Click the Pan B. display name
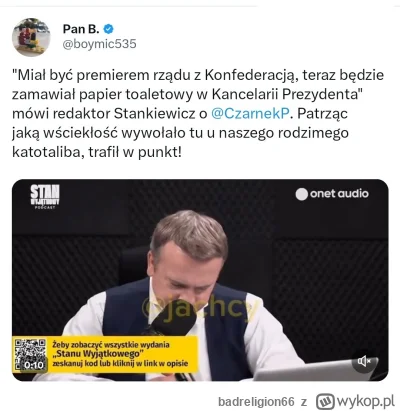This screenshot has height=411, width=400. pyautogui.click(x=81, y=29)
